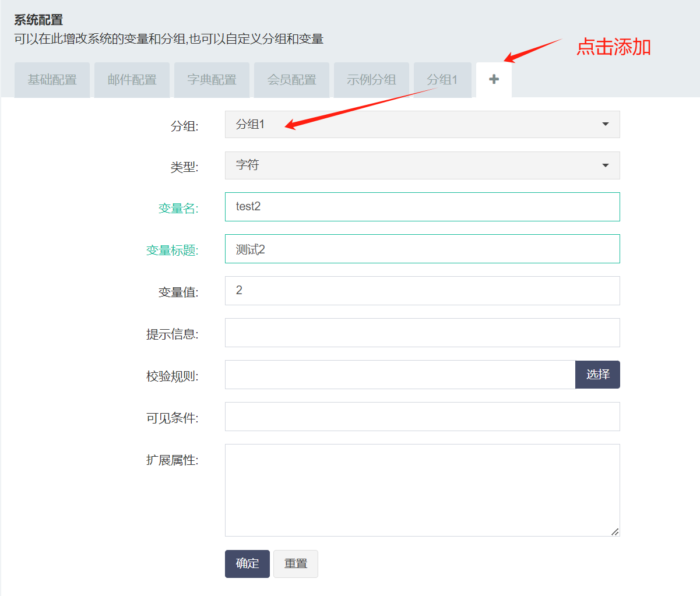Screen dimensions: 700x596
Task: Click the textarea resize grip on 扩展属性
Action: tap(615, 532)
